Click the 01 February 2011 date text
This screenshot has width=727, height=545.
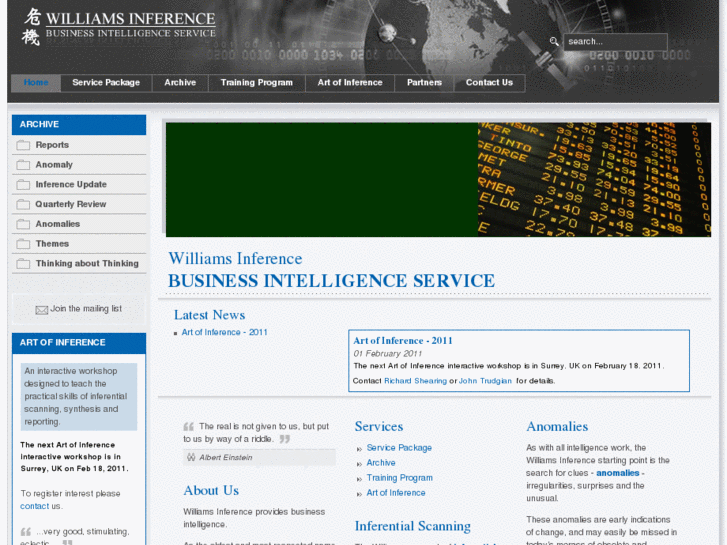pos(388,354)
